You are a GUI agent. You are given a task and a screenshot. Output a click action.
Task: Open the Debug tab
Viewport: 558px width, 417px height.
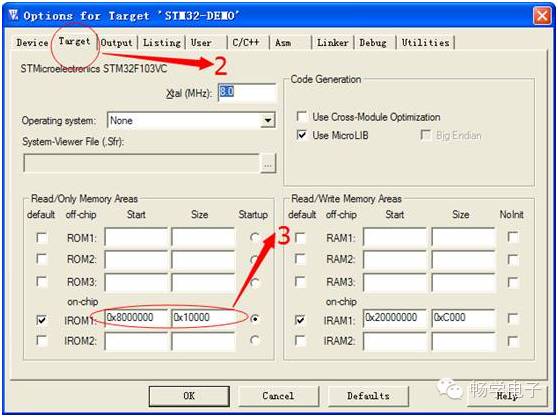[x=373, y=43]
